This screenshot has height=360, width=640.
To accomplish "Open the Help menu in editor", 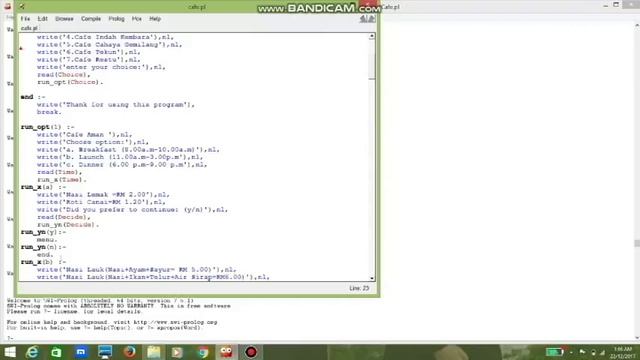I will coord(155,19).
